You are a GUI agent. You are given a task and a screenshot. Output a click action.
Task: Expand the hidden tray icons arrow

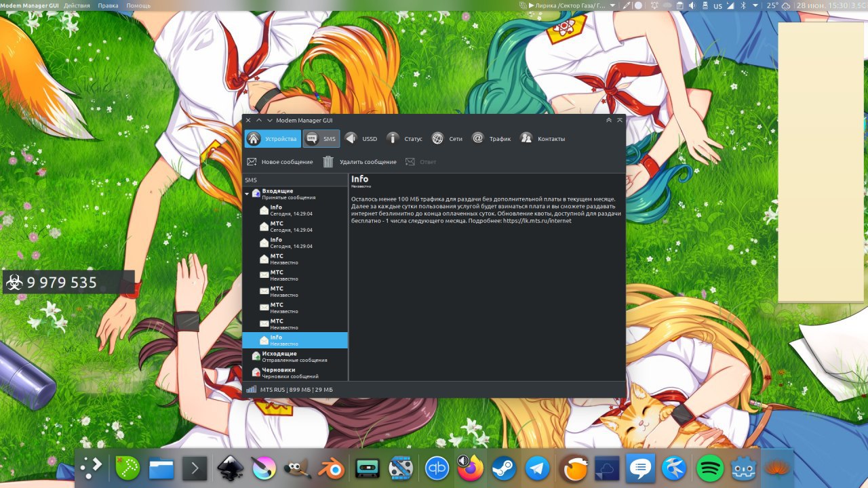755,5
